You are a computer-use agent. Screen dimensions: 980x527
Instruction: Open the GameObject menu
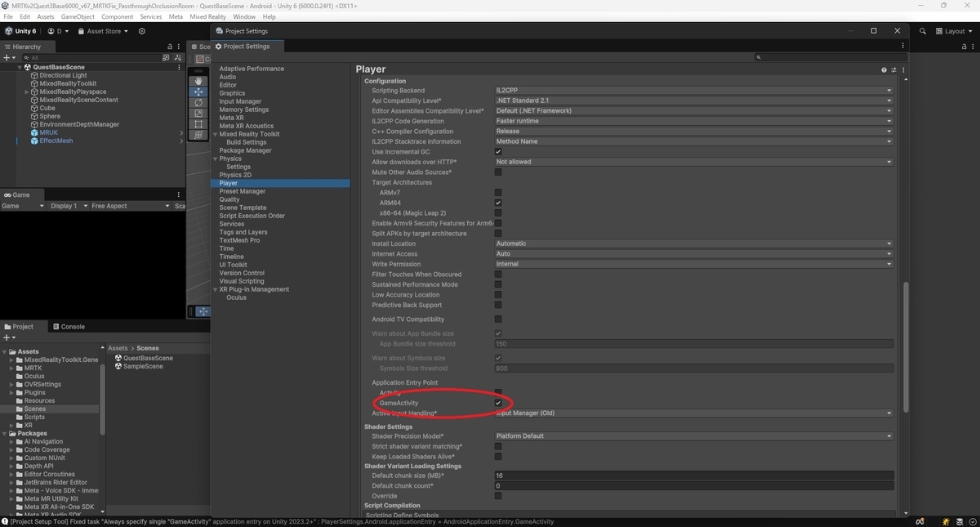point(78,16)
